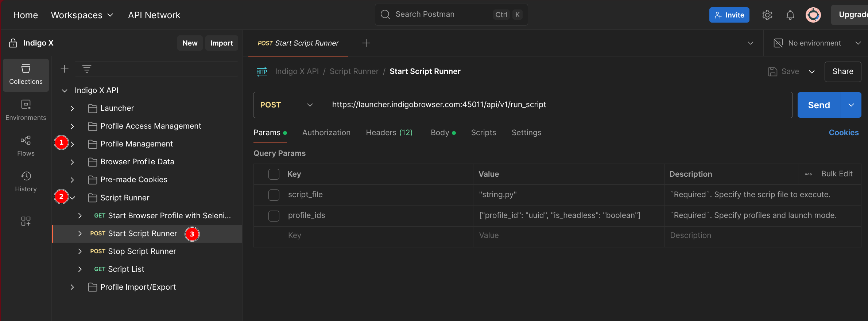Click the Send button
This screenshot has height=321, width=868.
[x=819, y=105]
